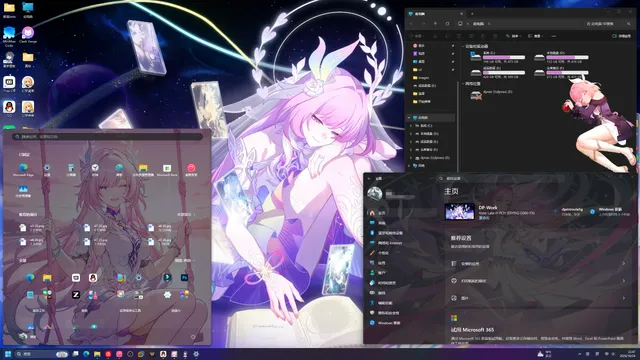Click the Start menu power button
The image size is (640, 360).
click(x=193, y=337)
